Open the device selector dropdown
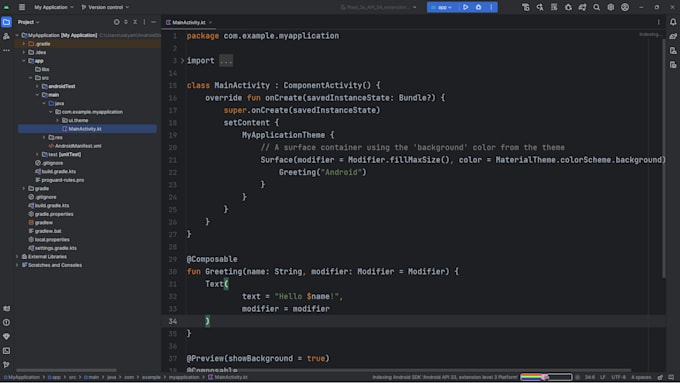Screen dimensions: 680x383 [x=379, y=7]
